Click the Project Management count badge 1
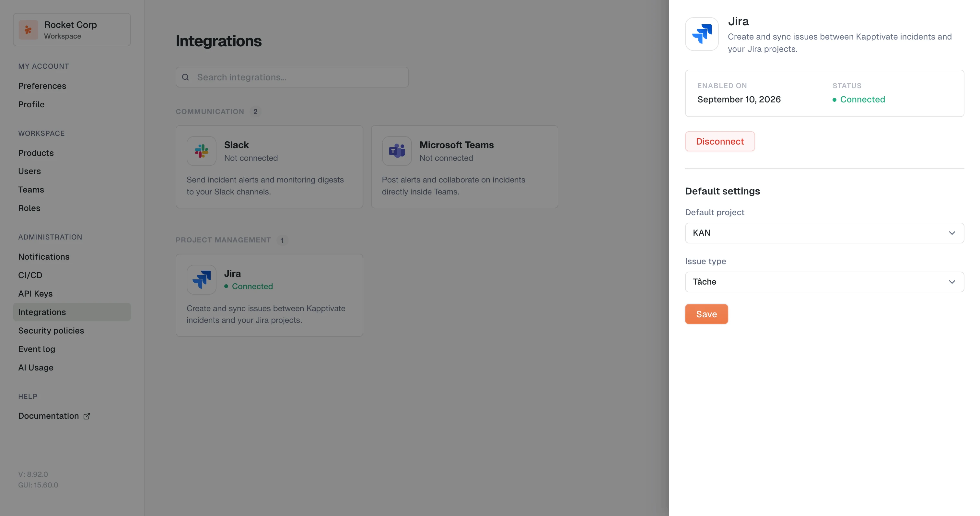This screenshot has width=980, height=516. tap(282, 240)
